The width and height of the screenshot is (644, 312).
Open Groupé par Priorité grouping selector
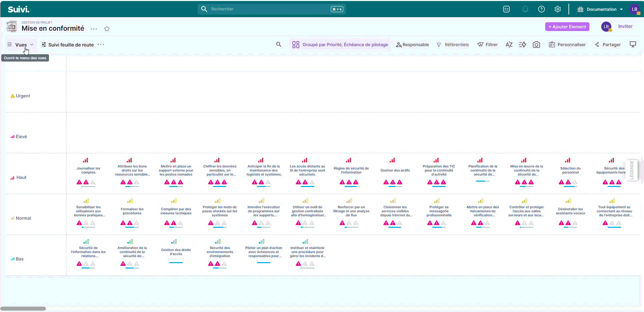click(x=340, y=45)
